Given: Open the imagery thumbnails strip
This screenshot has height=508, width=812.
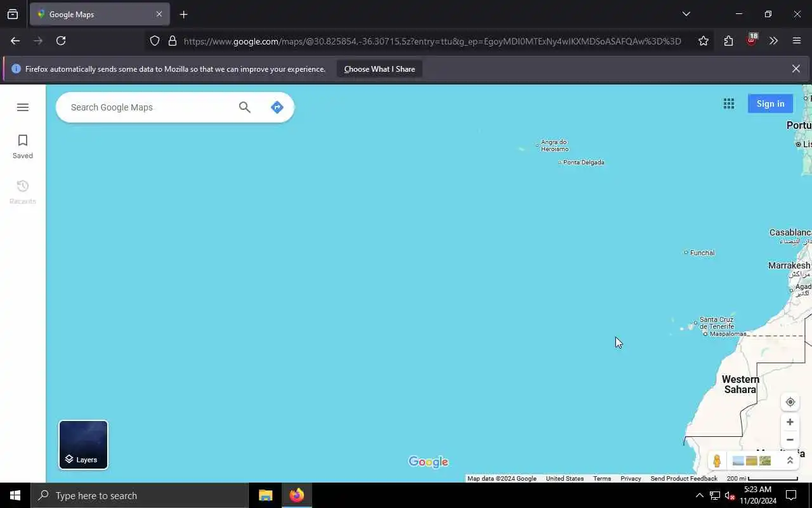Looking at the screenshot, I should click(x=752, y=461).
